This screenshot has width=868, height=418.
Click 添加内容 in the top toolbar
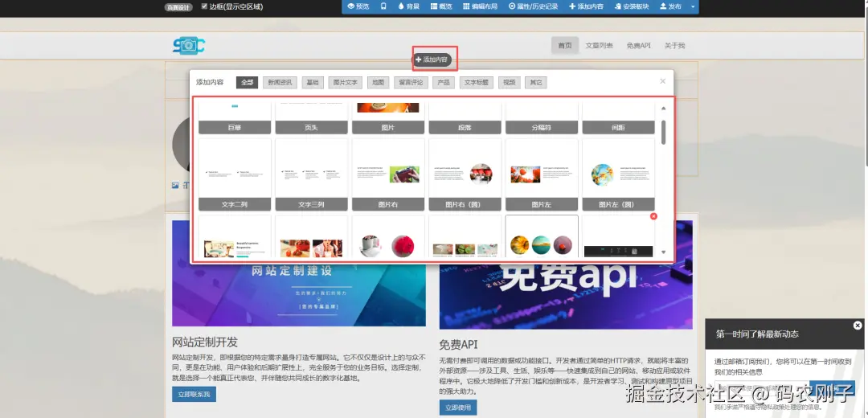point(586,6)
